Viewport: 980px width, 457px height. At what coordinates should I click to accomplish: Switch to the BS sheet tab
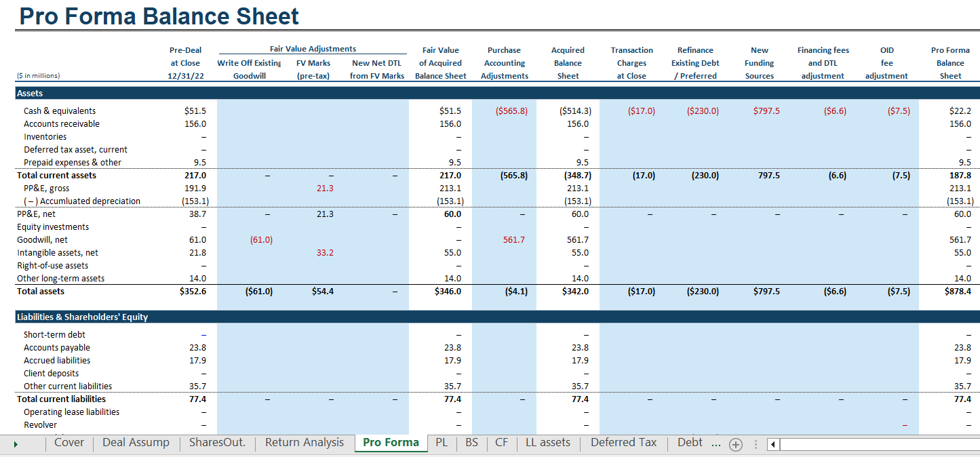tap(471, 443)
